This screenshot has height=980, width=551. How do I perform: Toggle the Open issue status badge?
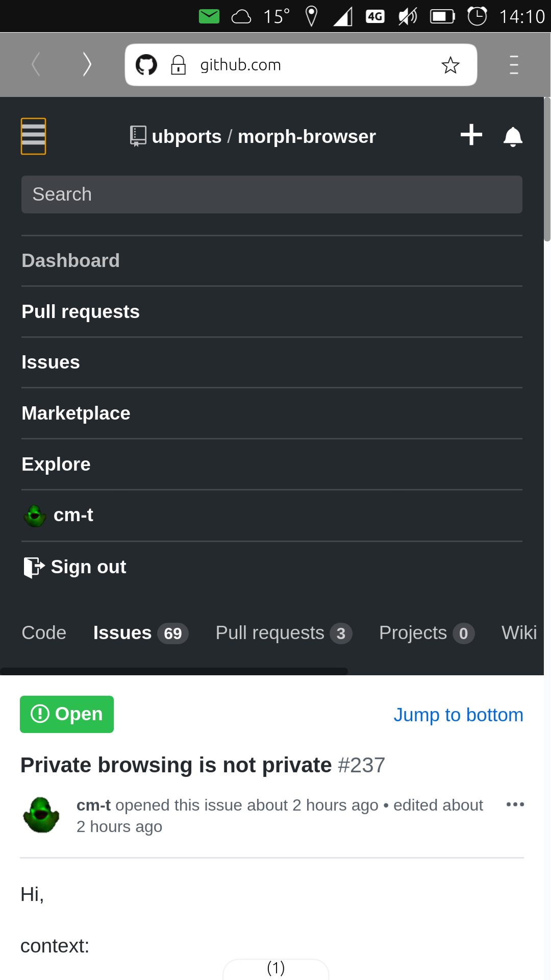tap(66, 714)
